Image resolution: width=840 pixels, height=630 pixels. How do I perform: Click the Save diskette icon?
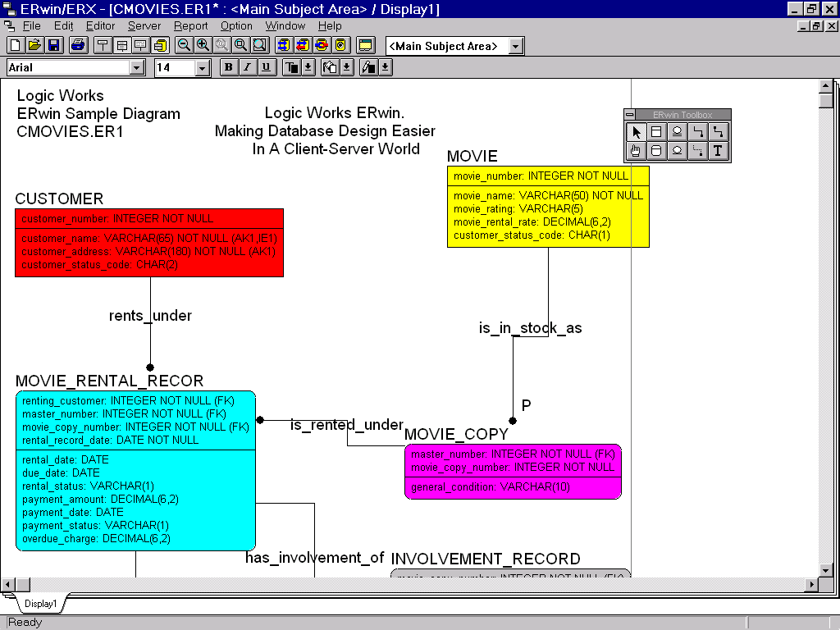tap(53, 45)
